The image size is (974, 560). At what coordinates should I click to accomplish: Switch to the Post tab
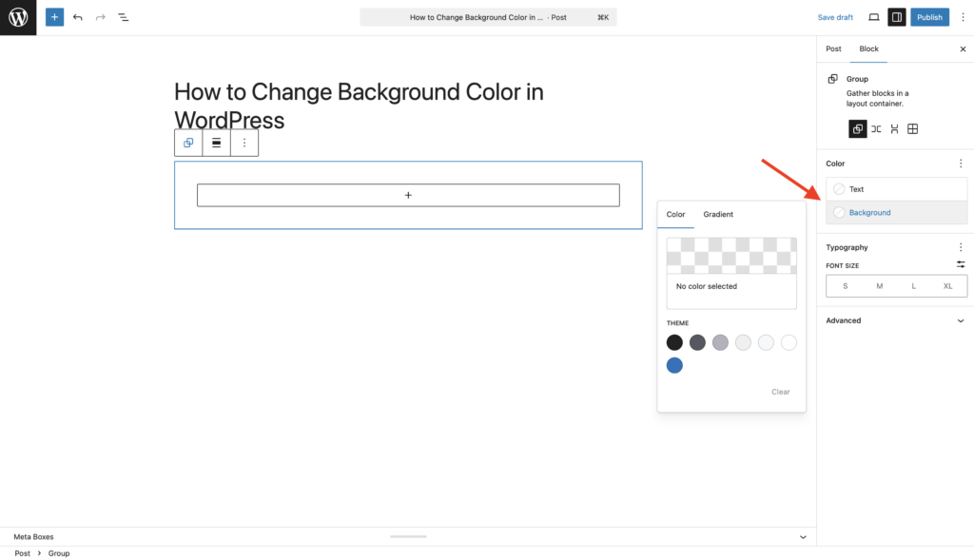[833, 49]
